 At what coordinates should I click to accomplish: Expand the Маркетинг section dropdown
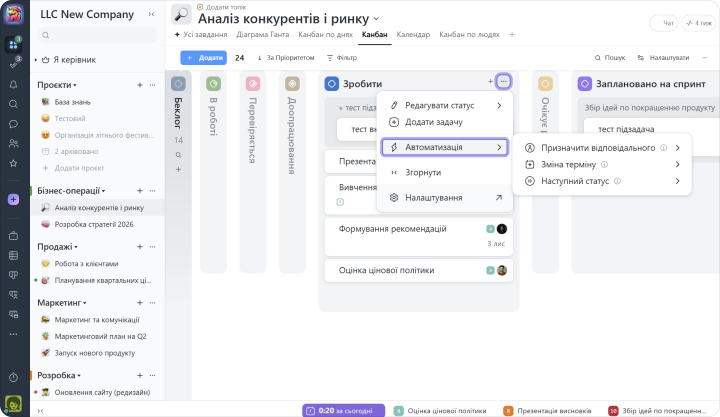click(x=85, y=301)
